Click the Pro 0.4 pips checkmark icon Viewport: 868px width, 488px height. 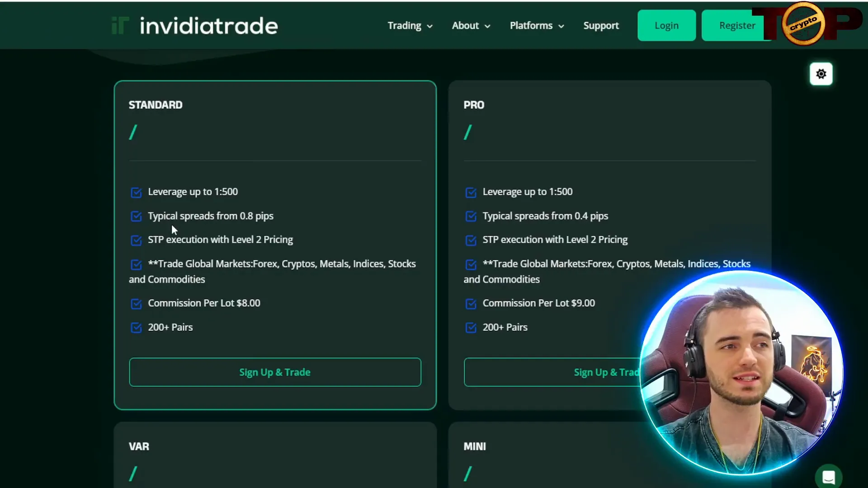[x=471, y=216]
